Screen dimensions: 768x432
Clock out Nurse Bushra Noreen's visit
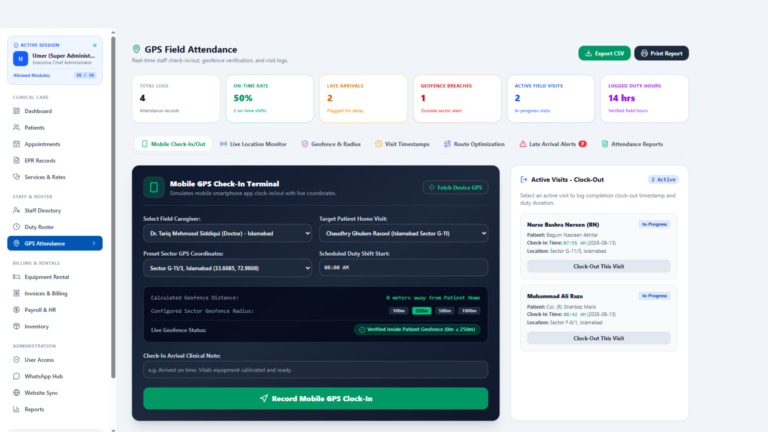pos(599,266)
